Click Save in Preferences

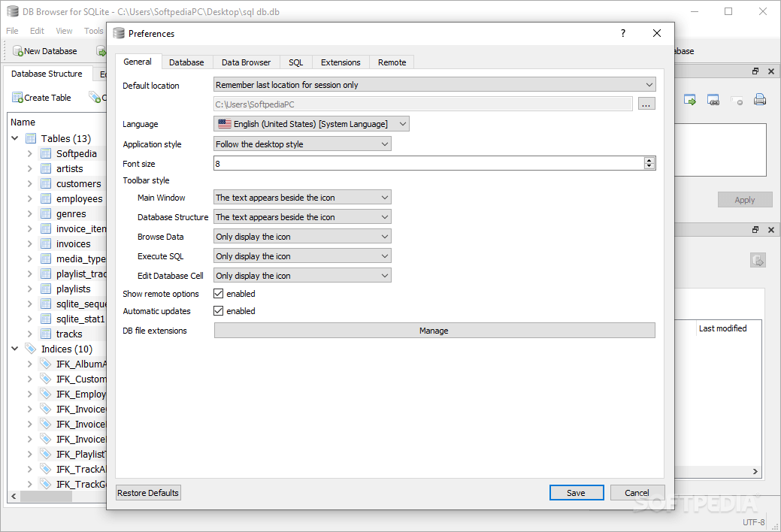click(x=577, y=493)
